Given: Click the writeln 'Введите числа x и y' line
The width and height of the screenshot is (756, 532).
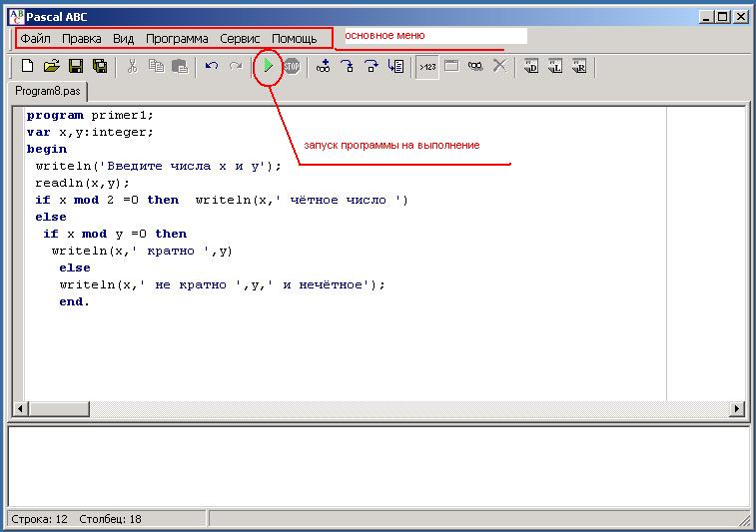Looking at the screenshot, I should pyautogui.click(x=158, y=167).
